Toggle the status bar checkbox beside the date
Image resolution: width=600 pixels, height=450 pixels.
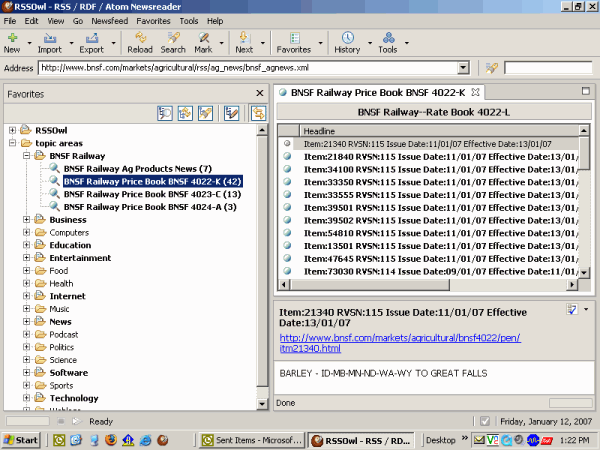coord(485,421)
